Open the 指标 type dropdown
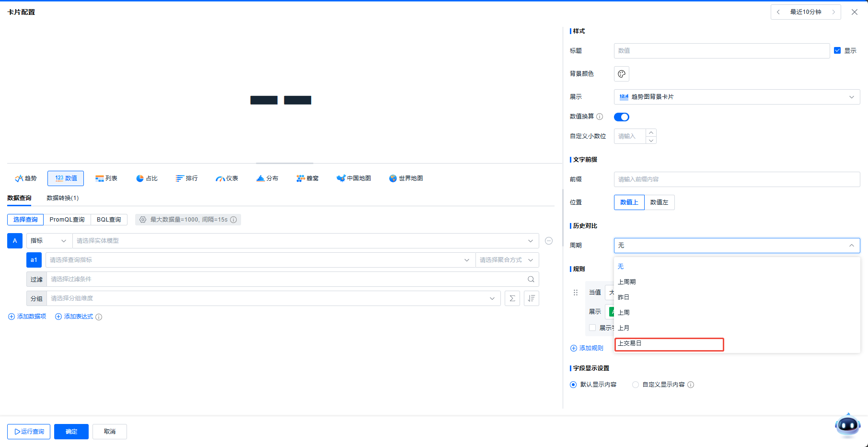The image size is (868, 447). 49,241
